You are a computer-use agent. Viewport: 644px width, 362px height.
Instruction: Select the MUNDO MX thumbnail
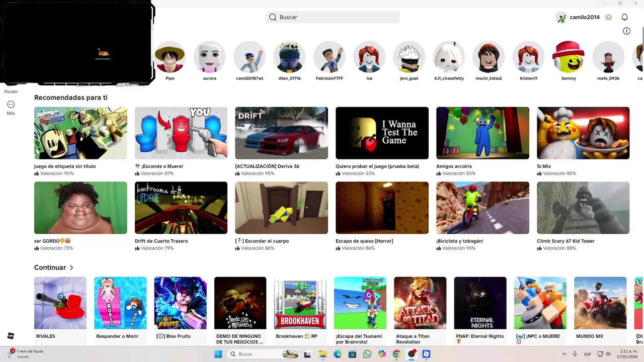pyautogui.click(x=600, y=303)
